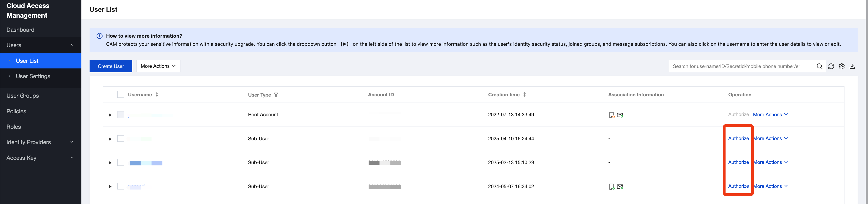Filter the User Type column

tap(276, 95)
